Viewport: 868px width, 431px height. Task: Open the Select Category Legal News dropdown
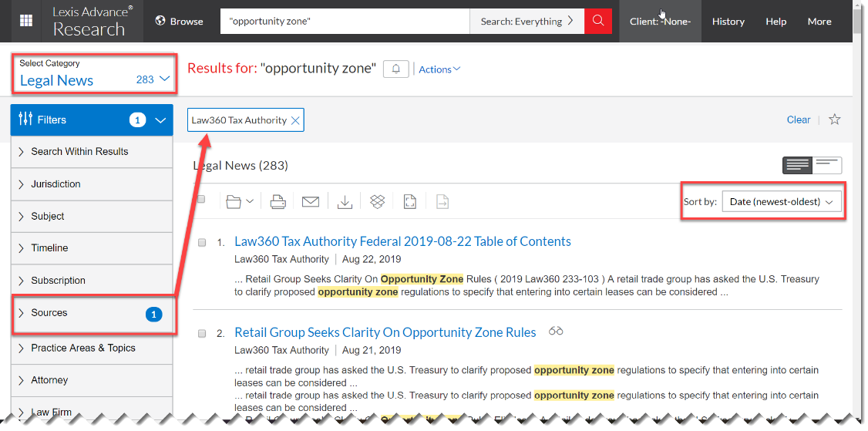94,73
